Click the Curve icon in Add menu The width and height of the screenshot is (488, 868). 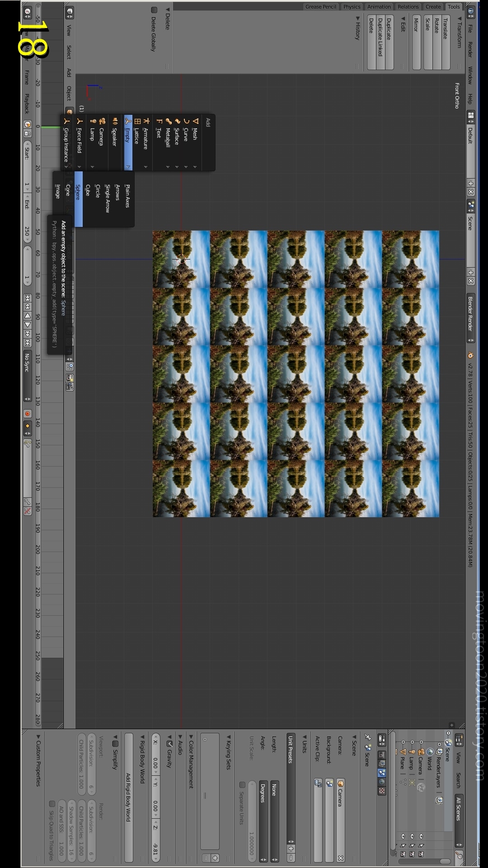186,121
